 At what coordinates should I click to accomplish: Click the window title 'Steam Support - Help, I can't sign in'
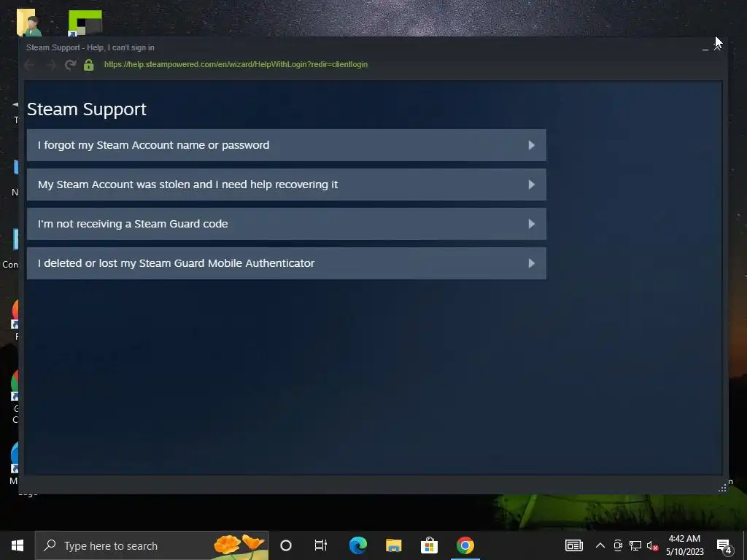[90, 47]
